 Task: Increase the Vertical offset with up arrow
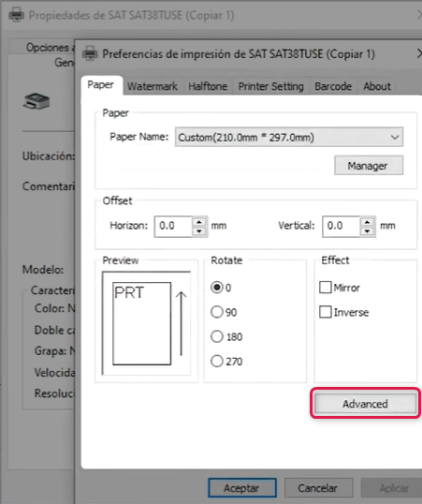[368, 222]
